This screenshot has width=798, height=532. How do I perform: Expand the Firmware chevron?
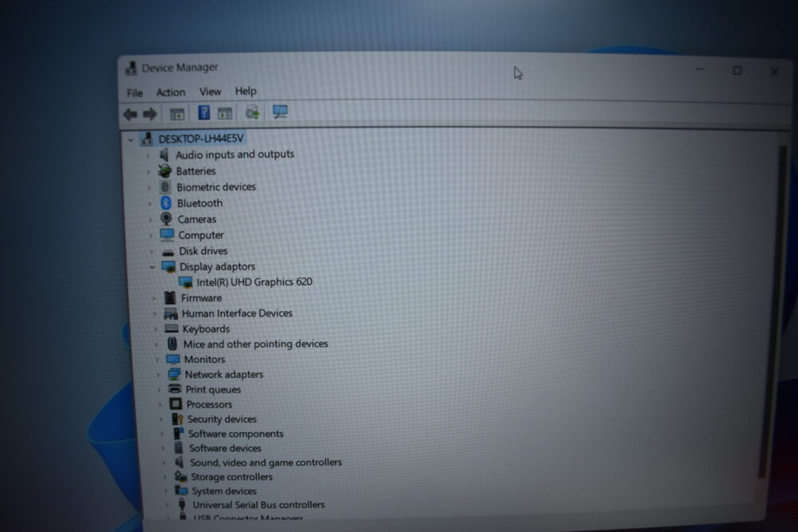(x=154, y=298)
